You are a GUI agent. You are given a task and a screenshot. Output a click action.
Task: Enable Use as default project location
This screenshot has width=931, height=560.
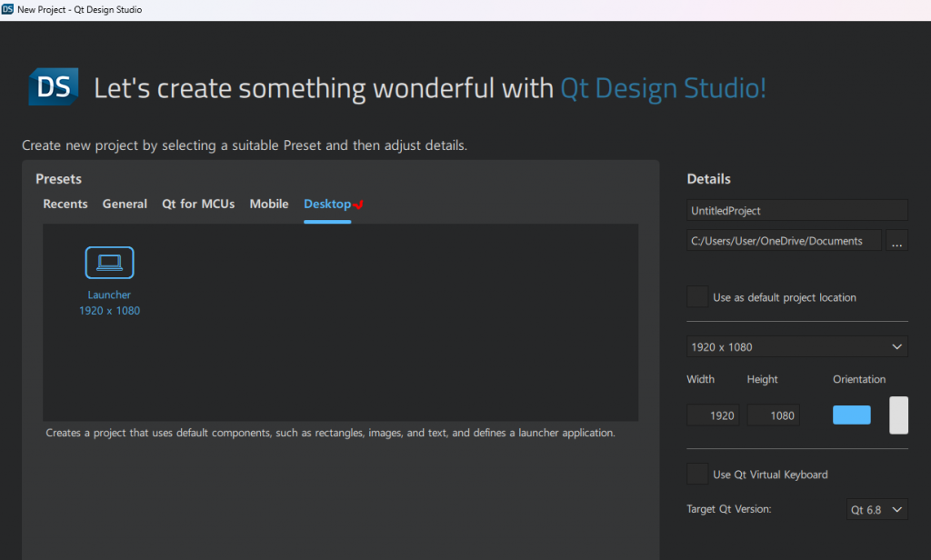point(698,297)
